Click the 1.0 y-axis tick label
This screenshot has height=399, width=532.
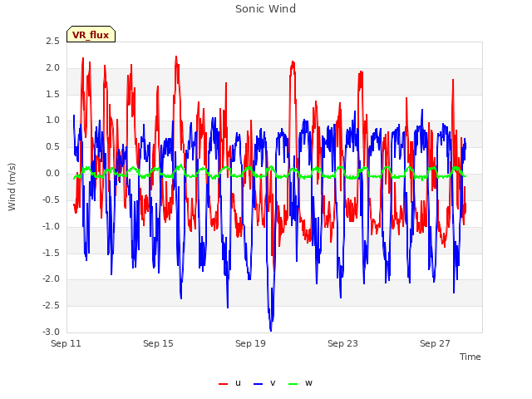[x=52, y=120]
